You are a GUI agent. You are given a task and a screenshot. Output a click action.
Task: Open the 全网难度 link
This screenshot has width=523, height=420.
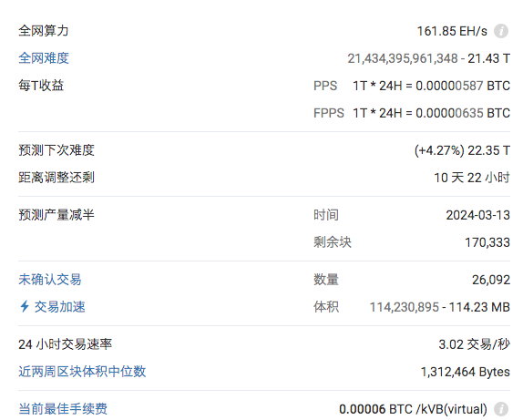click(x=44, y=58)
